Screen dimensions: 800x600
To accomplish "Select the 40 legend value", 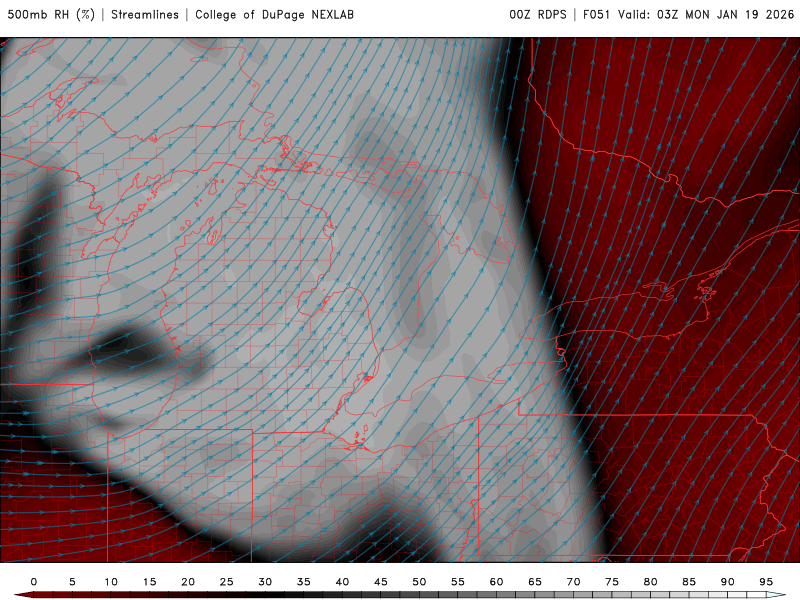I will 342,582.
